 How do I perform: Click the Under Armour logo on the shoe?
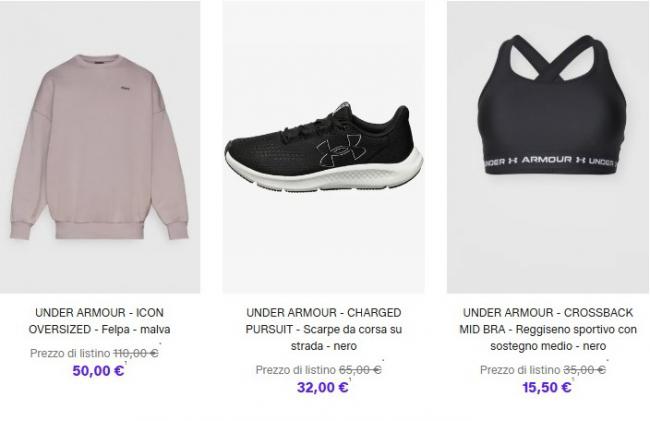pos(339,150)
